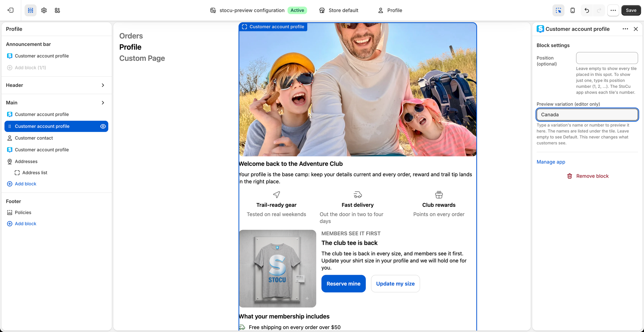Open the settings gear icon

click(x=44, y=10)
